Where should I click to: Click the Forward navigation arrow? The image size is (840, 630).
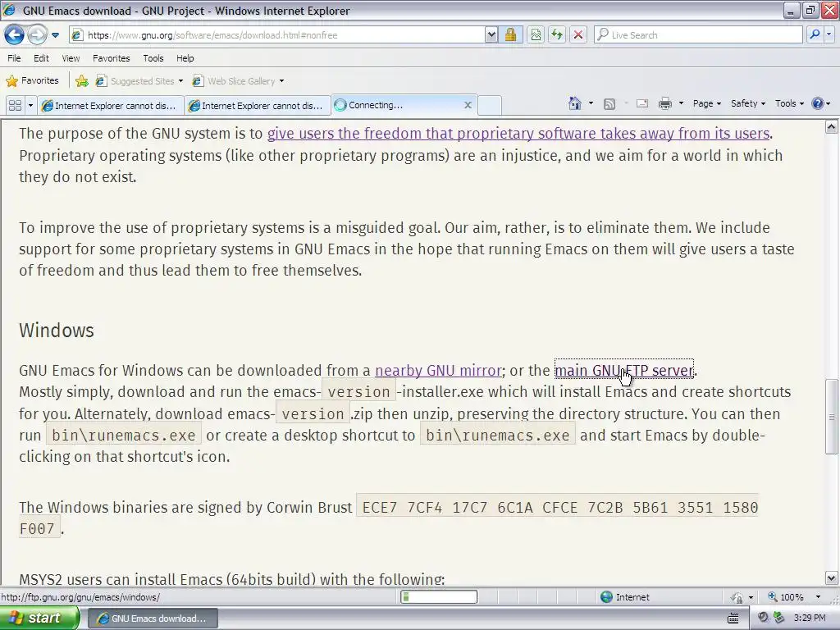(37, 34)
